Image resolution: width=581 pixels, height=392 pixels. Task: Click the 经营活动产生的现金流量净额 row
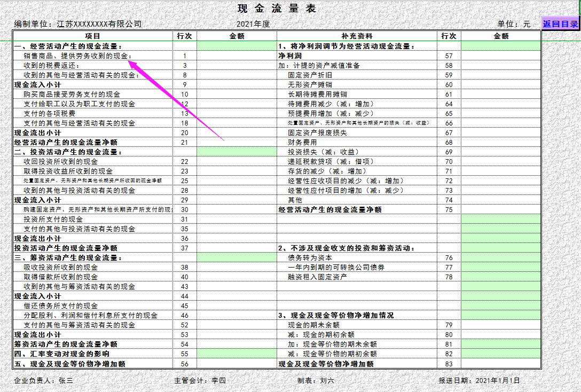pyautogui.click(x=69, y=142)
